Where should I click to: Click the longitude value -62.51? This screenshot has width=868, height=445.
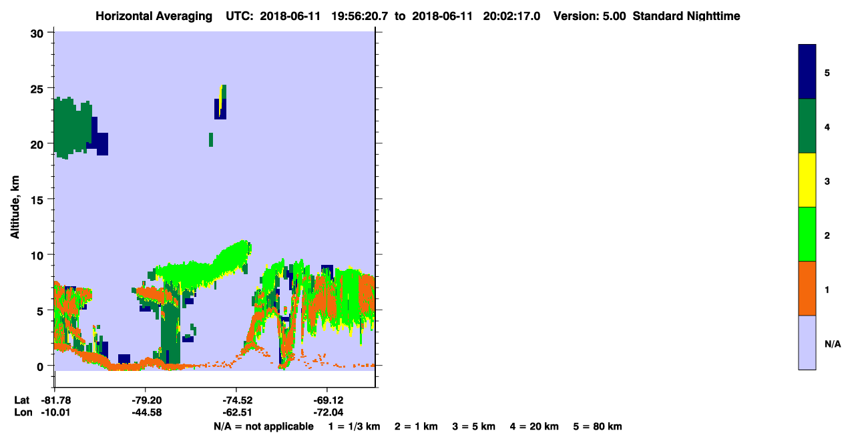click(236, 412)
